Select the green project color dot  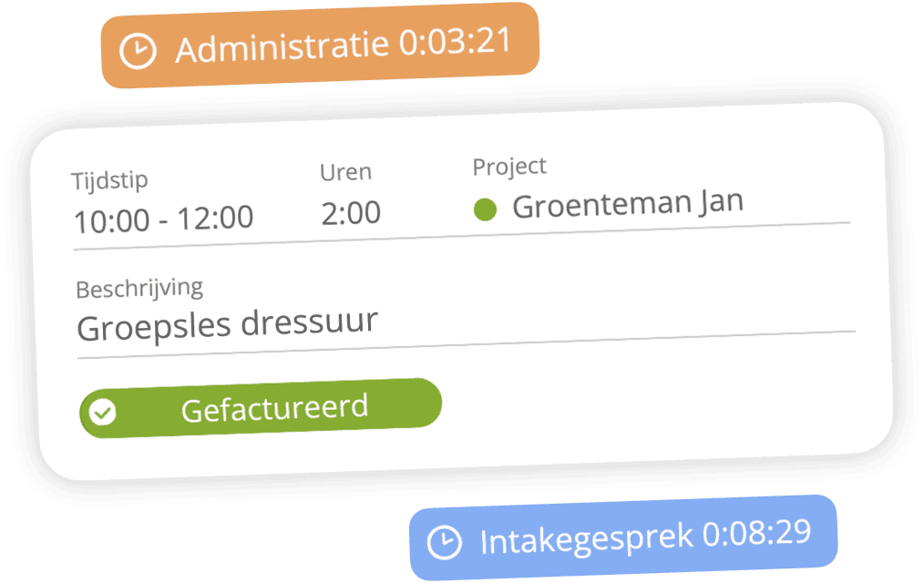point(485,209)
